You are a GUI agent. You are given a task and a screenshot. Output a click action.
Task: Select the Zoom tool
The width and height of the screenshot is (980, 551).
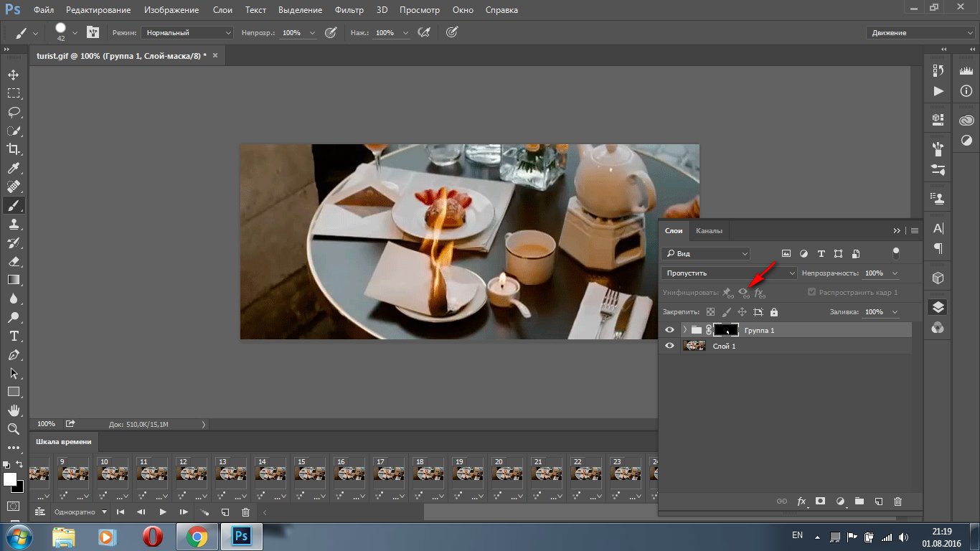pyautogui.click(x=14, y=429)
